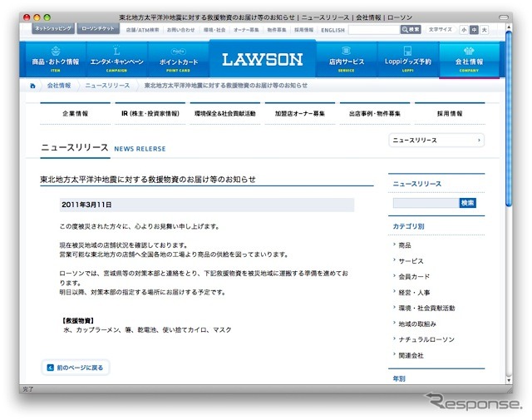Open the 会員カード category

(414, 277)
